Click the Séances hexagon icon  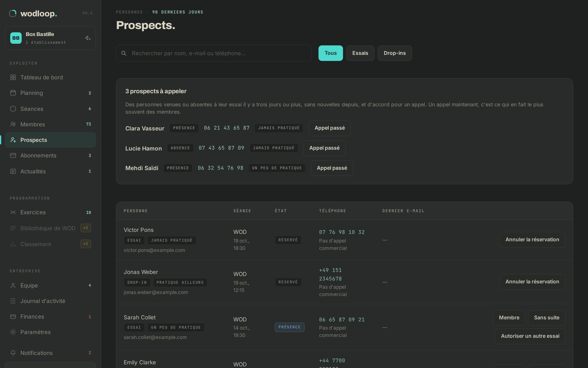click(x=13, y=109)
